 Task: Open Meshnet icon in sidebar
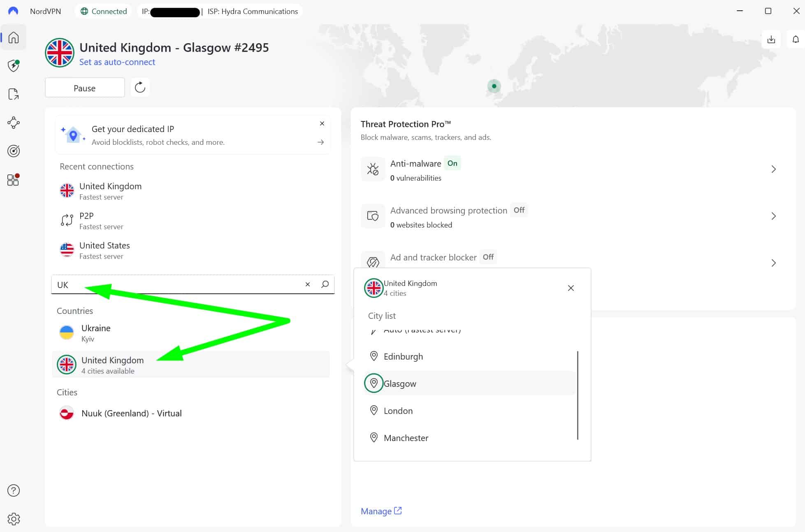point(14,123)
